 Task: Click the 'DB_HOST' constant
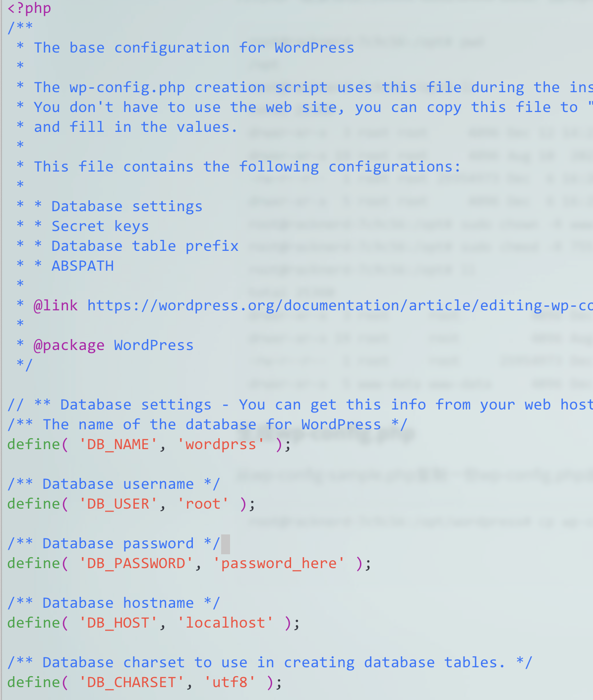click(x=118, y=623)
